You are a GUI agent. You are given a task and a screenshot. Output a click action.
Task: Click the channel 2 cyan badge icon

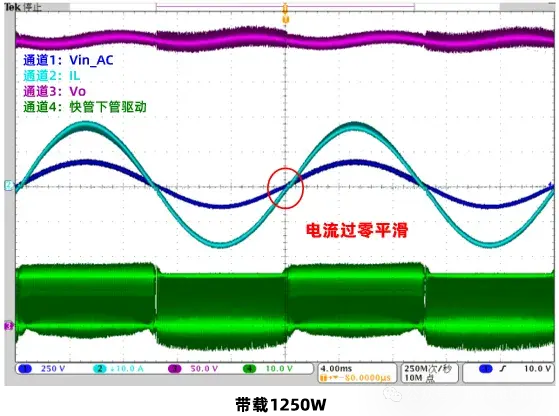click(x=99, y=369)
